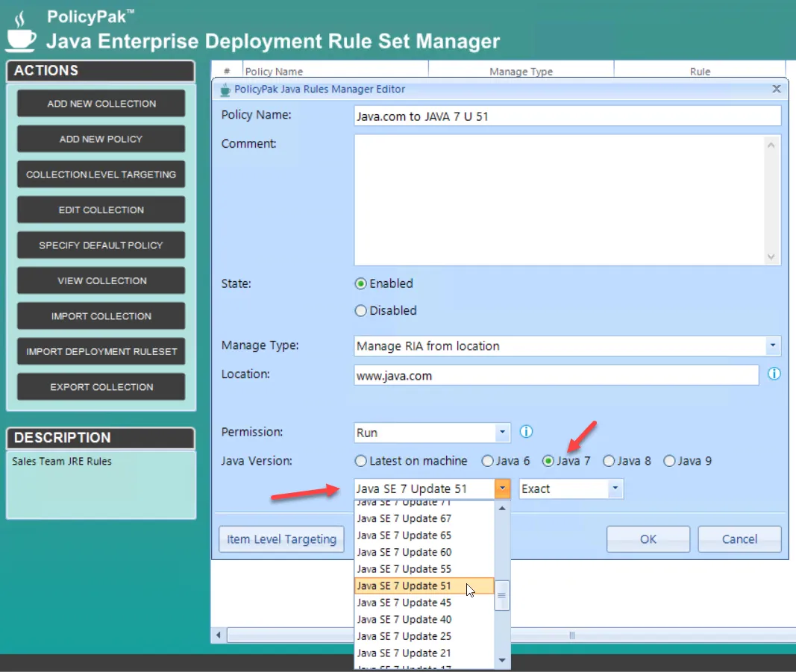The height and width of the screenshot is (672, 796).
Task: Choose Java SE 7 Update 65 from list
Action: click(x=424, y=536)
